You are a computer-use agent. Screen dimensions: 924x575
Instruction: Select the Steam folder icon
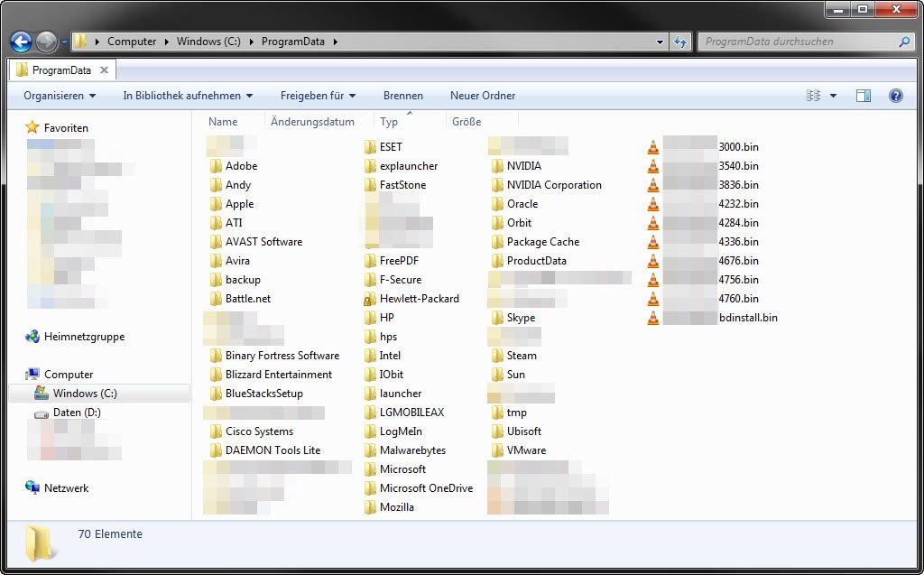[x=497, y=356]
